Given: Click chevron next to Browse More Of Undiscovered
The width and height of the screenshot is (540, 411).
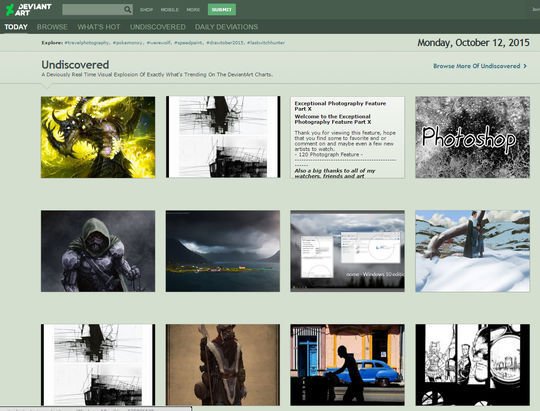Looking at the screenshot, I should pos(525,66).
